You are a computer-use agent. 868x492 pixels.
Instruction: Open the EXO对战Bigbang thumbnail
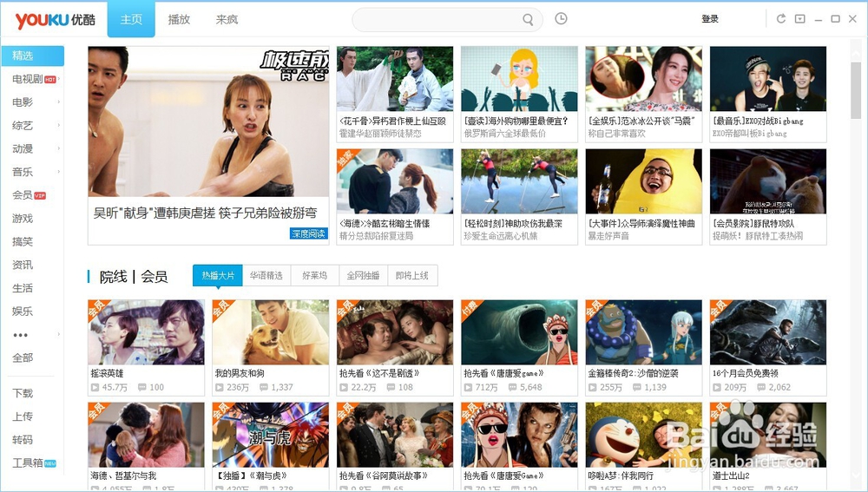768,79
